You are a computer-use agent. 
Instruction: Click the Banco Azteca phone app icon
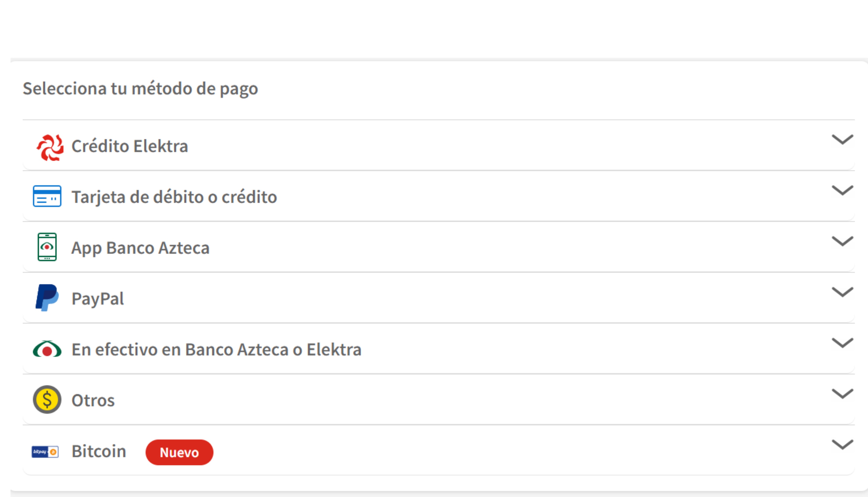47,247
